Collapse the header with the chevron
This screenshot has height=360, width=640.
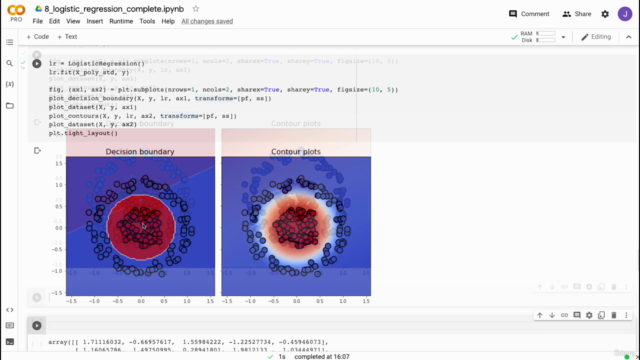(x=629, y=37)
